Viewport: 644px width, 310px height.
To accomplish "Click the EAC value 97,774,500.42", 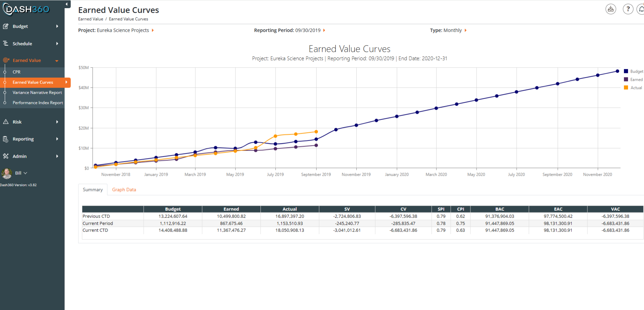I will click(558, 216).
